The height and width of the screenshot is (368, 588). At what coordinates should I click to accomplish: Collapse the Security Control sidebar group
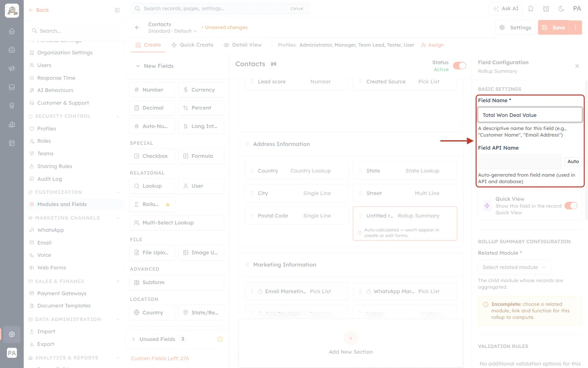coord(118,116)
